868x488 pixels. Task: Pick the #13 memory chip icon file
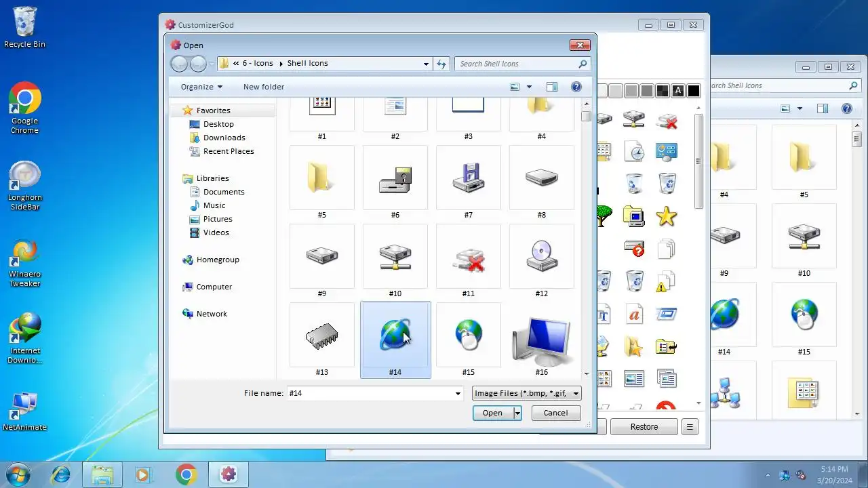[x=322, y=340]
